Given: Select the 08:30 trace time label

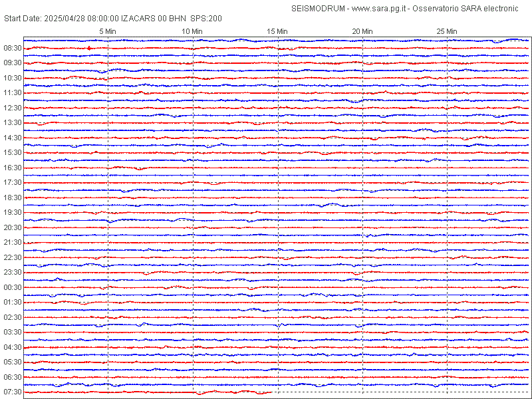Looking at the screenshot, I should click(x=13, y=48).
